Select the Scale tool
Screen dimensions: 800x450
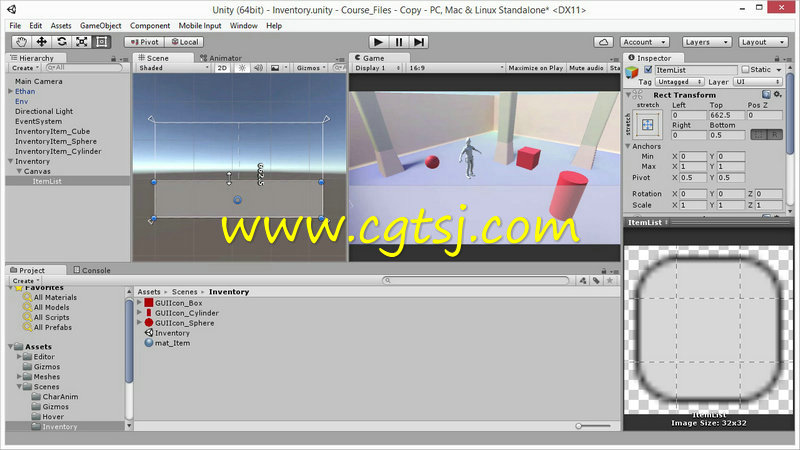(x=82, y=42)
